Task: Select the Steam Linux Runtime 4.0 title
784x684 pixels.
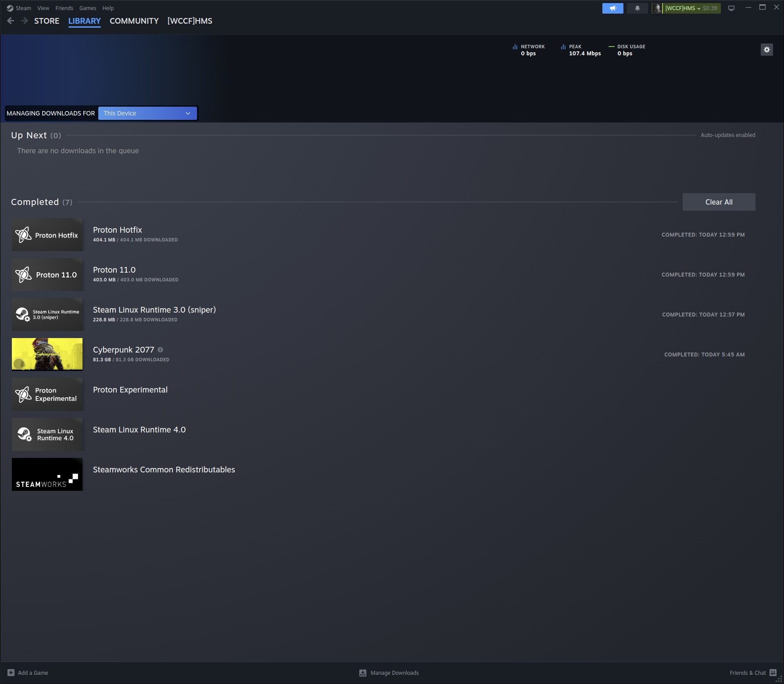Action: (139, 429)
